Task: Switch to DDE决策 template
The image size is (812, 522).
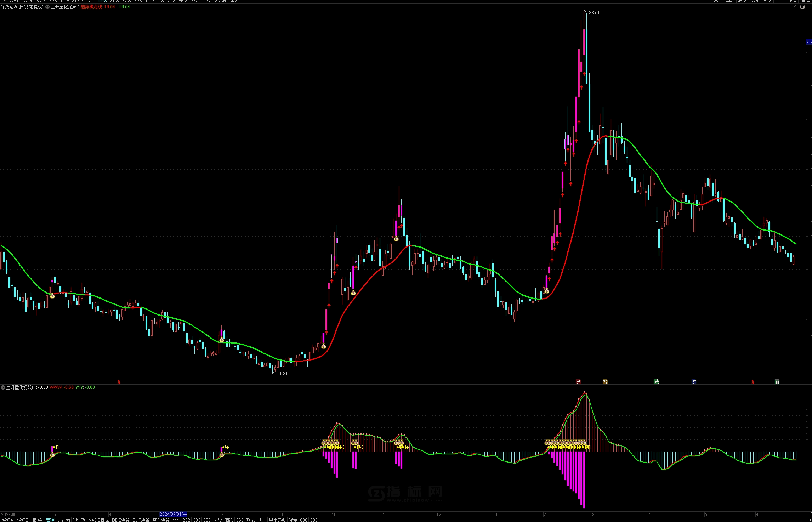Action: coord(120,520)
